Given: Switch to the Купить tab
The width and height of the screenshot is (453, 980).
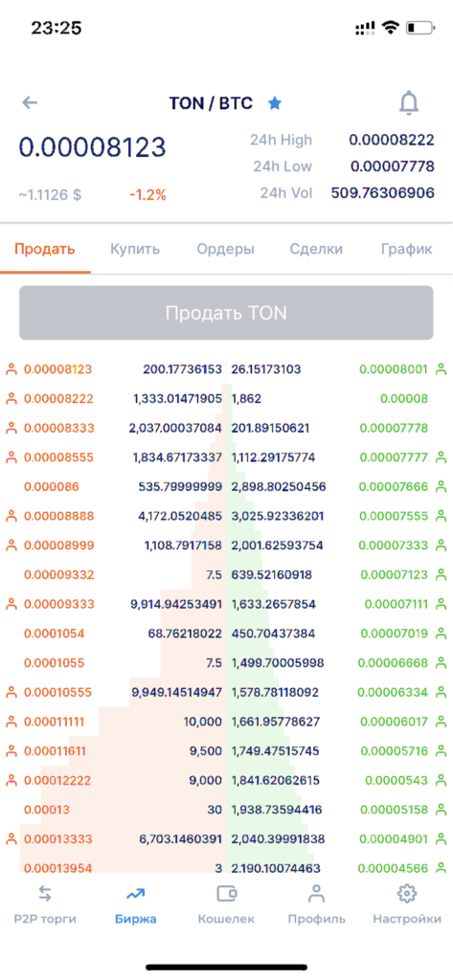Looking at the screenshot, I should 135,250.
